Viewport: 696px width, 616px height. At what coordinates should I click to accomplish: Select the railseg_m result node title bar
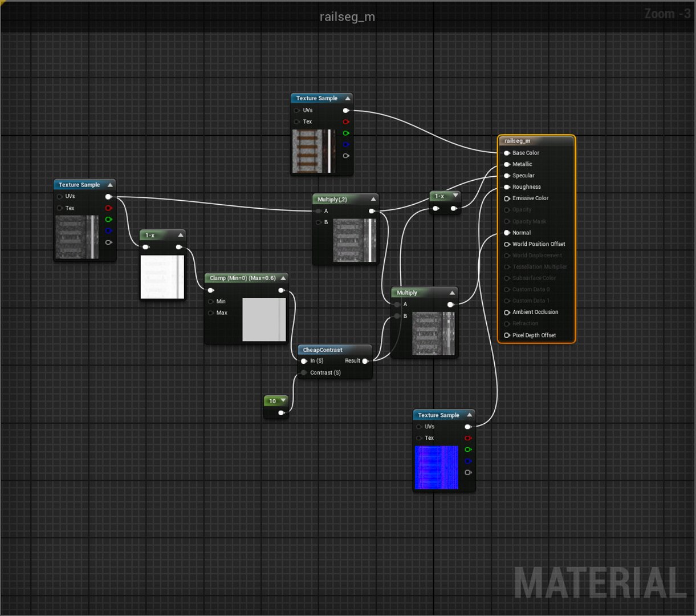(536, 141)
